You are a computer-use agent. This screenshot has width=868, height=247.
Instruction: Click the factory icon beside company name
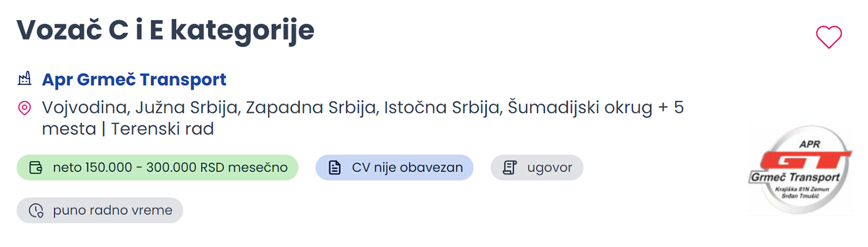[x=24, y=79]
